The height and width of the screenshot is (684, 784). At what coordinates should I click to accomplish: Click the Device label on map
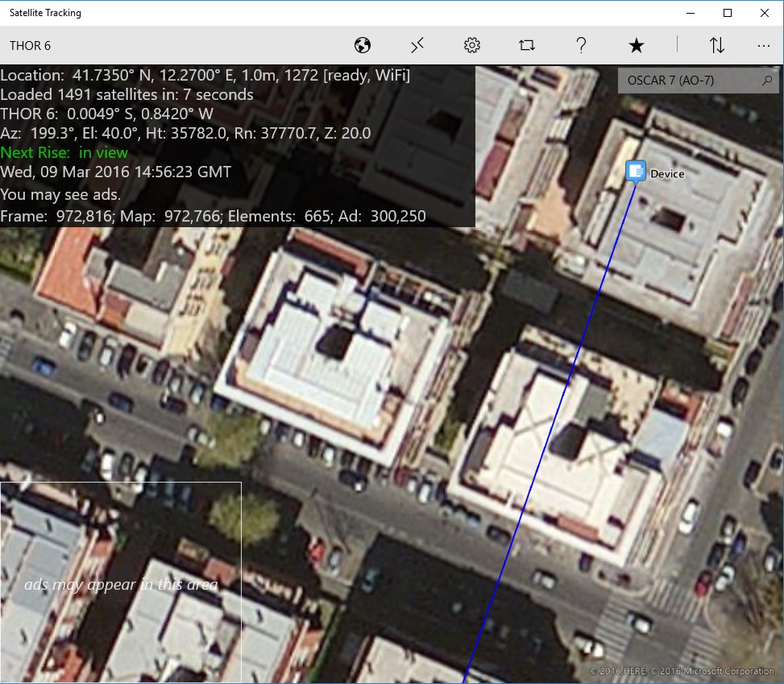667,174
